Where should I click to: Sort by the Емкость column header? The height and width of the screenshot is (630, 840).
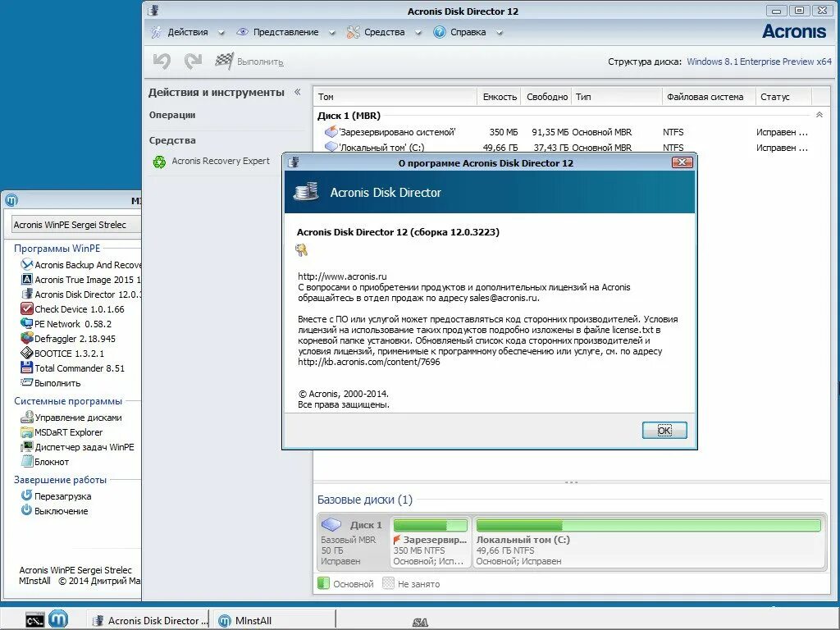499,97
